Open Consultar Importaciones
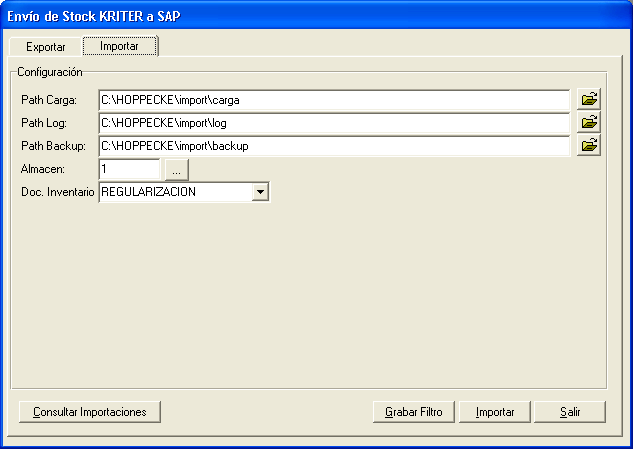The width and height of the screenshot is (633, 449). click(x=90, y=412)
